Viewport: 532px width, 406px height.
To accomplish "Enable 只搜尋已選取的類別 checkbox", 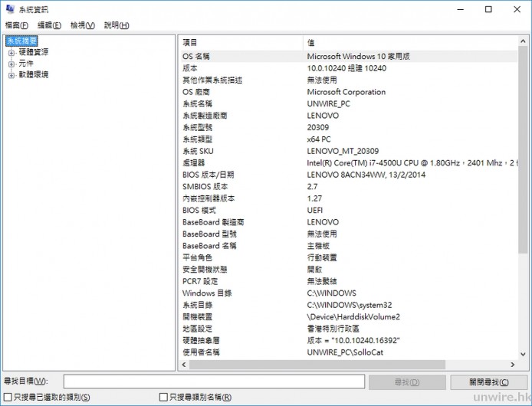I will (x=8, y=397).
